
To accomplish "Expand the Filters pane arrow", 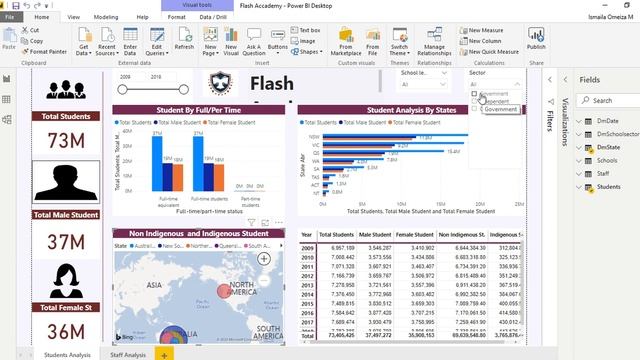I will click(550, 80).
